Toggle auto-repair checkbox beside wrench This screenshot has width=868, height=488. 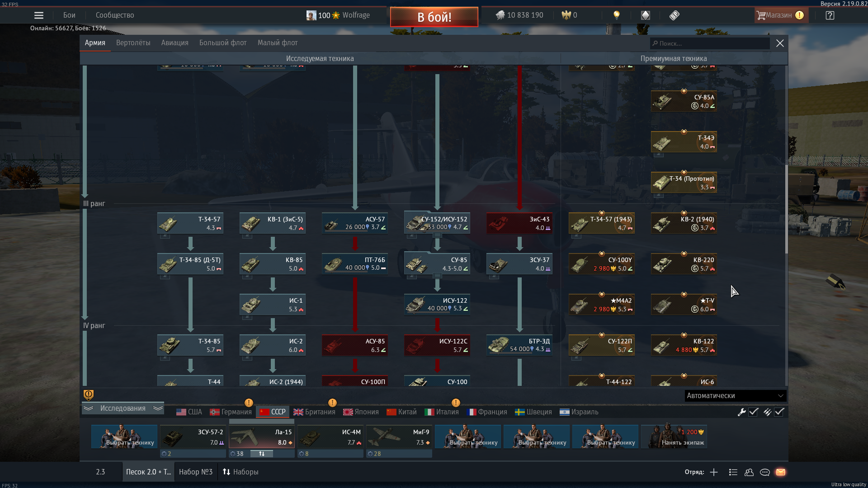pos(753,412)
